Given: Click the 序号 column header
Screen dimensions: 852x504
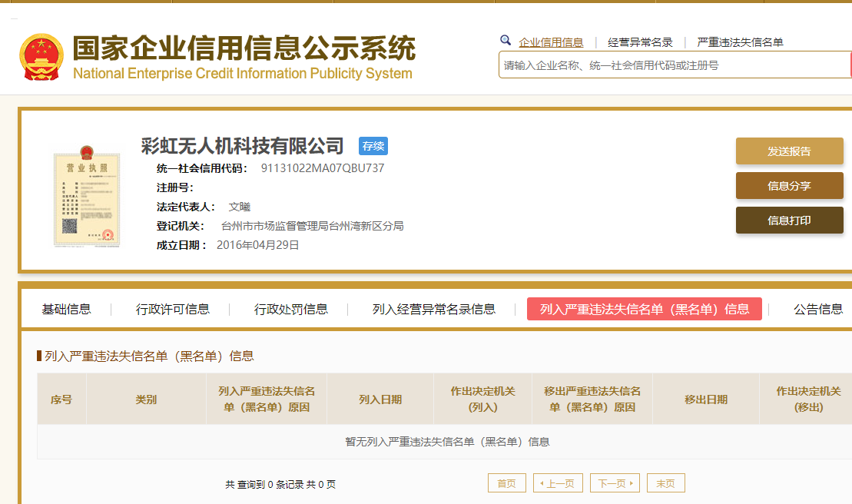Looking at the screenshot, I should [61, 400].
